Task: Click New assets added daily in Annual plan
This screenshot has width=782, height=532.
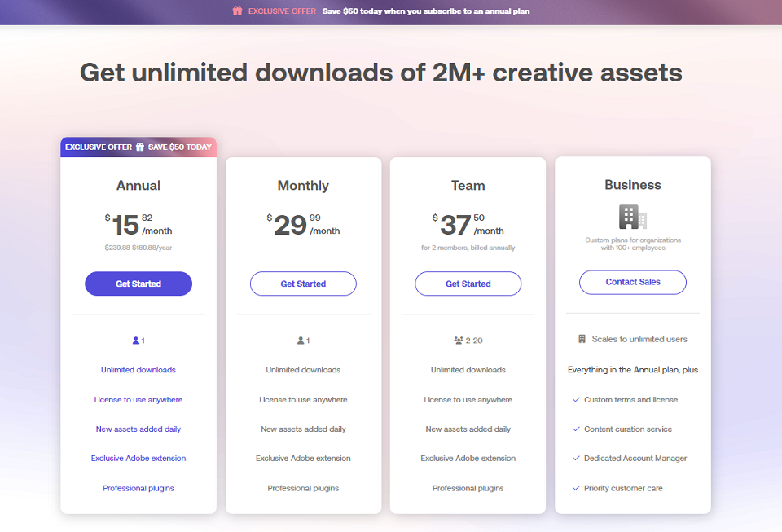Action: 138,429
